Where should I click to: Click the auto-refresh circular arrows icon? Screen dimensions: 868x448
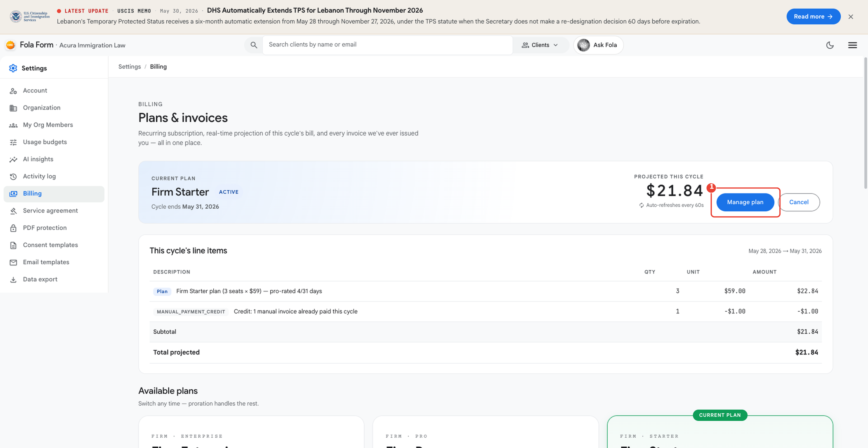(642, 205)
